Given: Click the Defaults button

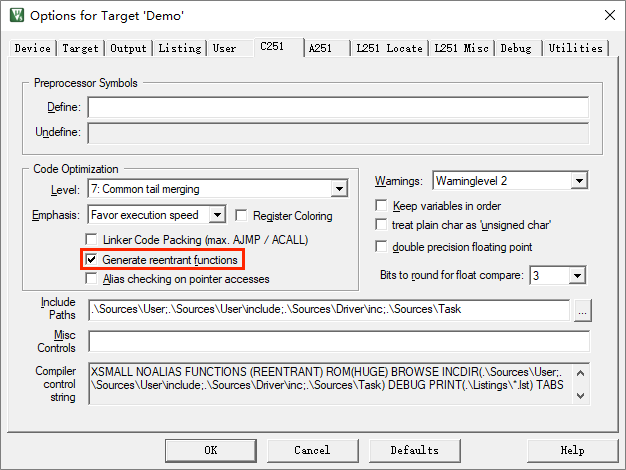Looking at the screenshot, I should [414, 450].
